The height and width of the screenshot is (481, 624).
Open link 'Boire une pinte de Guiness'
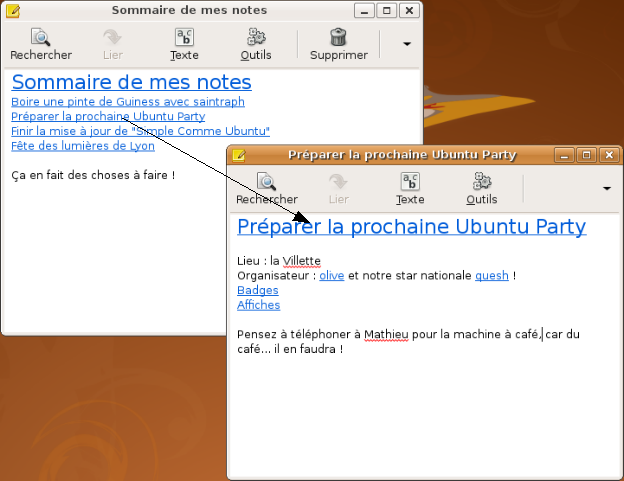pos(128,101)
